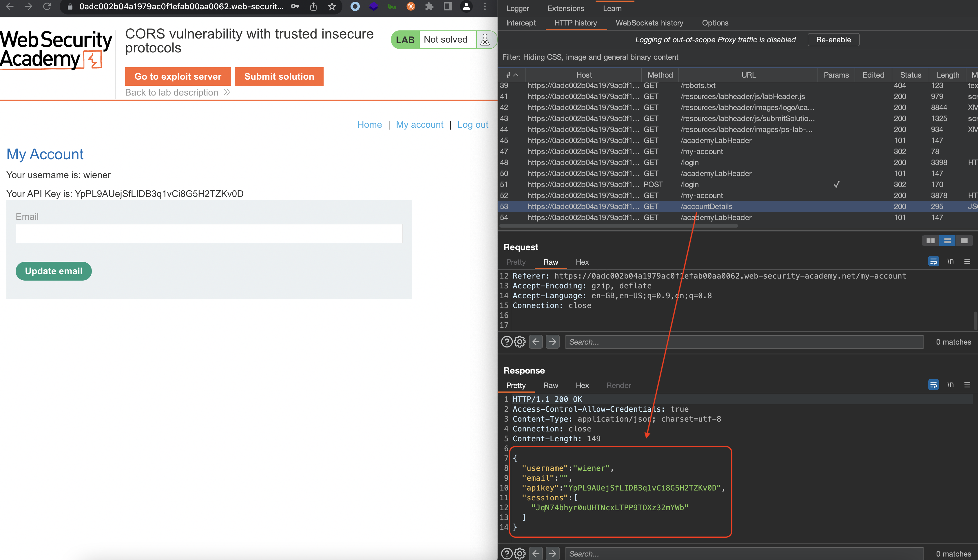Sort history by # column header
Screen dimensions: 978x560
click(511, 75)
